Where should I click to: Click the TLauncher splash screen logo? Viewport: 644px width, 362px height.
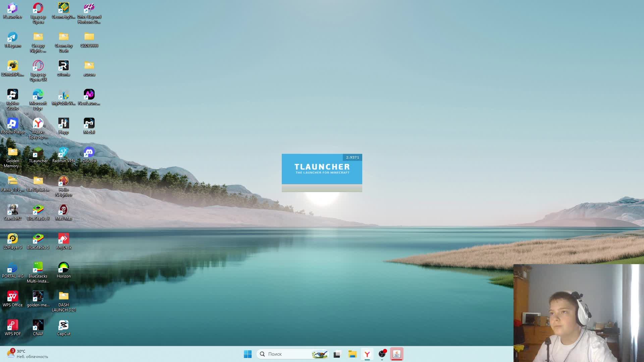click(322, 169)
